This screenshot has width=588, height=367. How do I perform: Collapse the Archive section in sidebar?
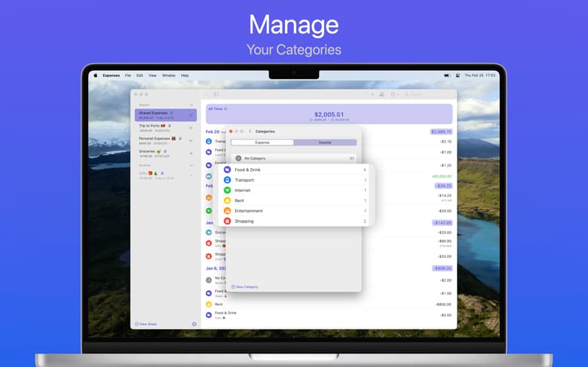click(191, 165)
